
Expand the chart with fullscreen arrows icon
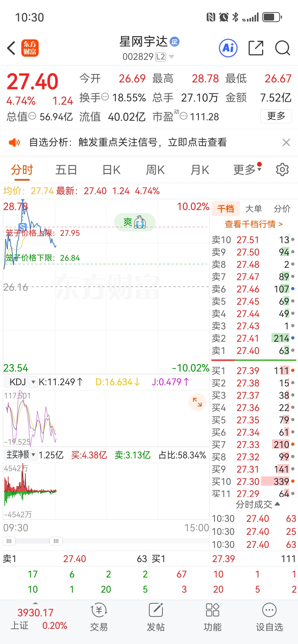[x=197, y=402]
